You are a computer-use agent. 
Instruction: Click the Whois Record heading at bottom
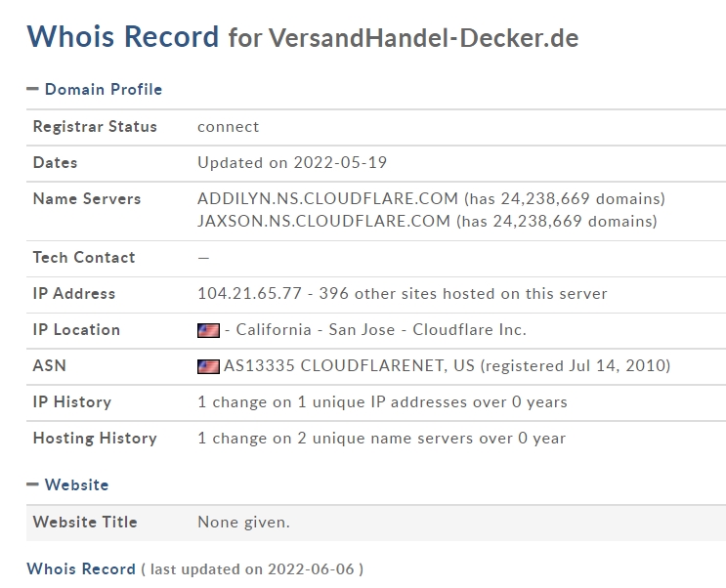point(81,568)
